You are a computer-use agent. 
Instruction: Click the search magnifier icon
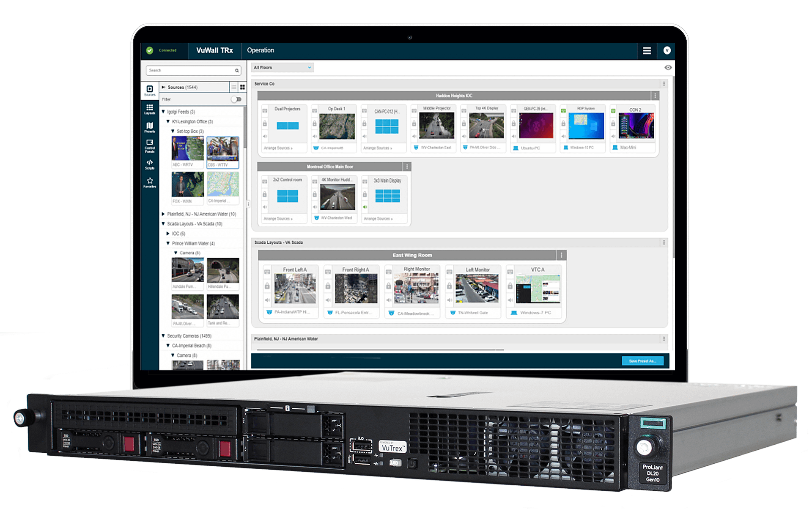coord(237,71)
